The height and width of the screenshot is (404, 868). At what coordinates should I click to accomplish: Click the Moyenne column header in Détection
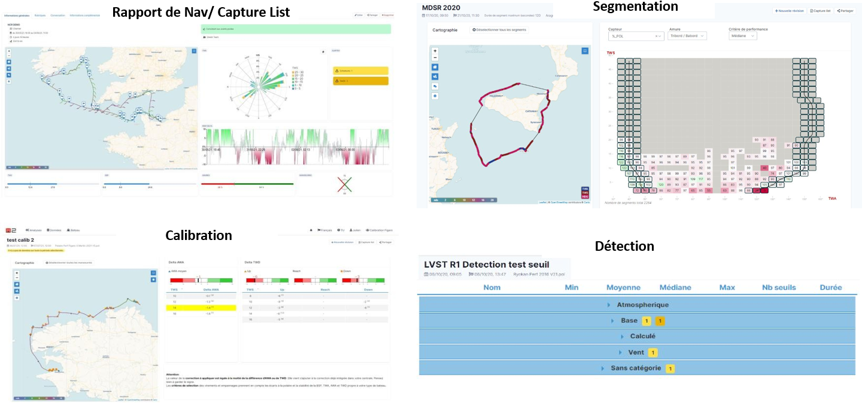(x=623, y=287)
